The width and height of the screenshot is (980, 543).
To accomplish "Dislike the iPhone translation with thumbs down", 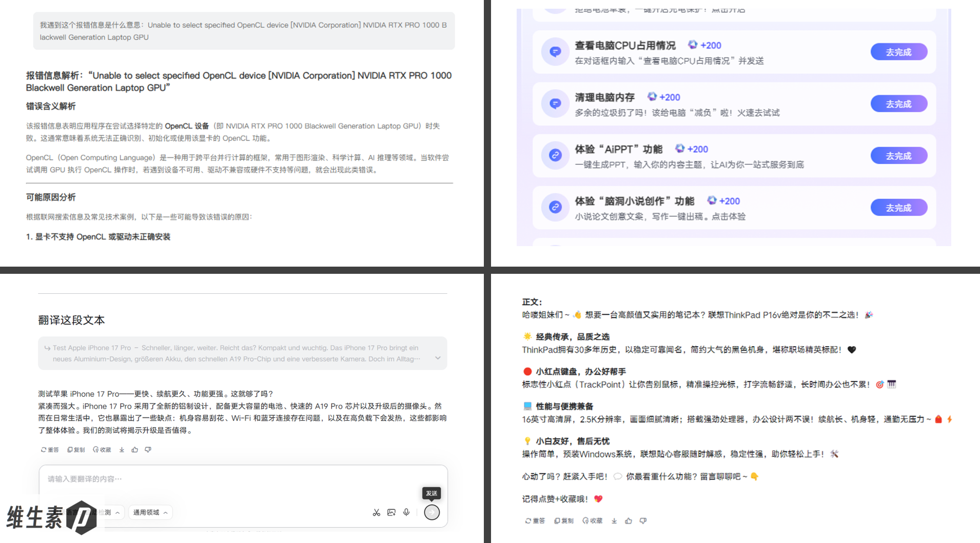I will 148,450.
